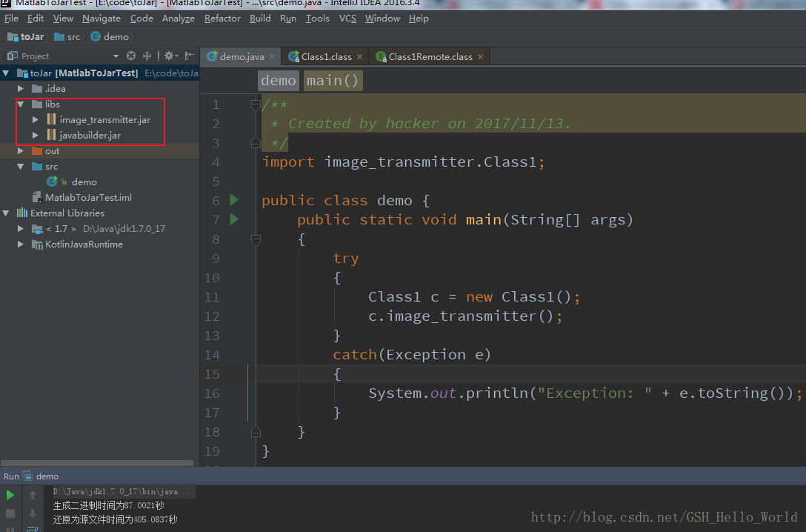
Task: Open the Build menu
Action: click(260, 19)
